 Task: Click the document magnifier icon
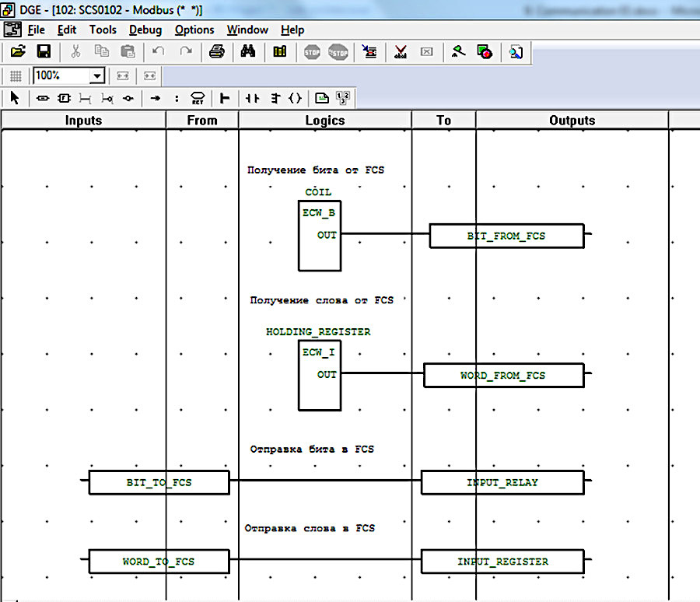[516, 52]
